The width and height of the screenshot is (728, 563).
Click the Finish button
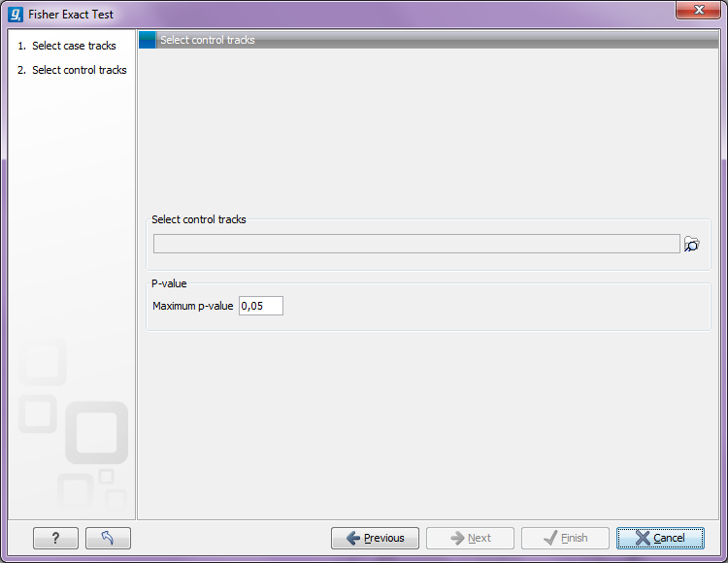pos(566,538)
